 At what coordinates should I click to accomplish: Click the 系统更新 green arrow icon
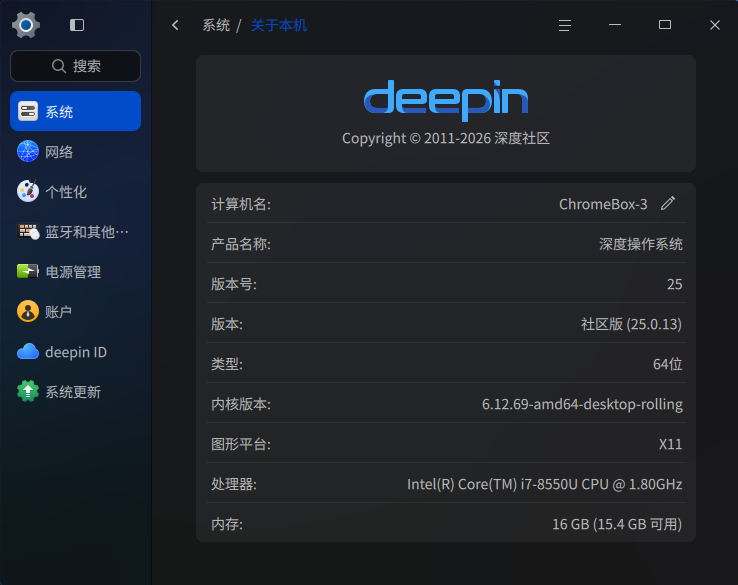pyautogui.click(x=28, y=392)
